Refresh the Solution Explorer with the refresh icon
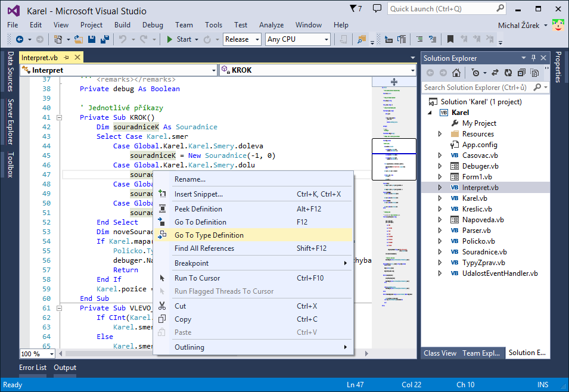569x392 pixels. pos(508,72)
